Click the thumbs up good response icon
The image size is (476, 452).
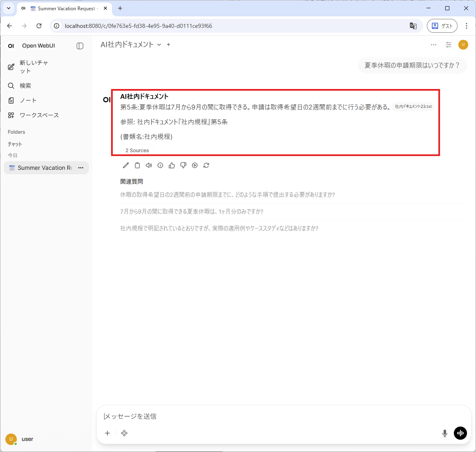(x=172, y=165)
